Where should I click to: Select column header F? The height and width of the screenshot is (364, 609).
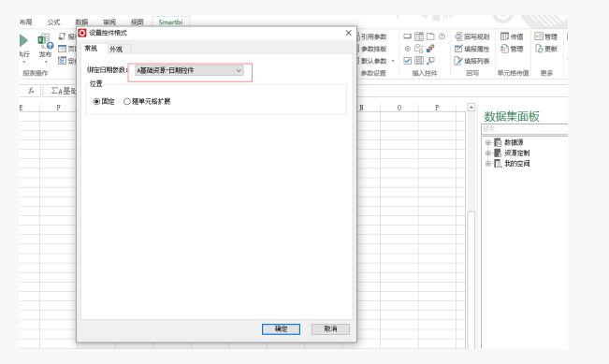tap(58, 108)
